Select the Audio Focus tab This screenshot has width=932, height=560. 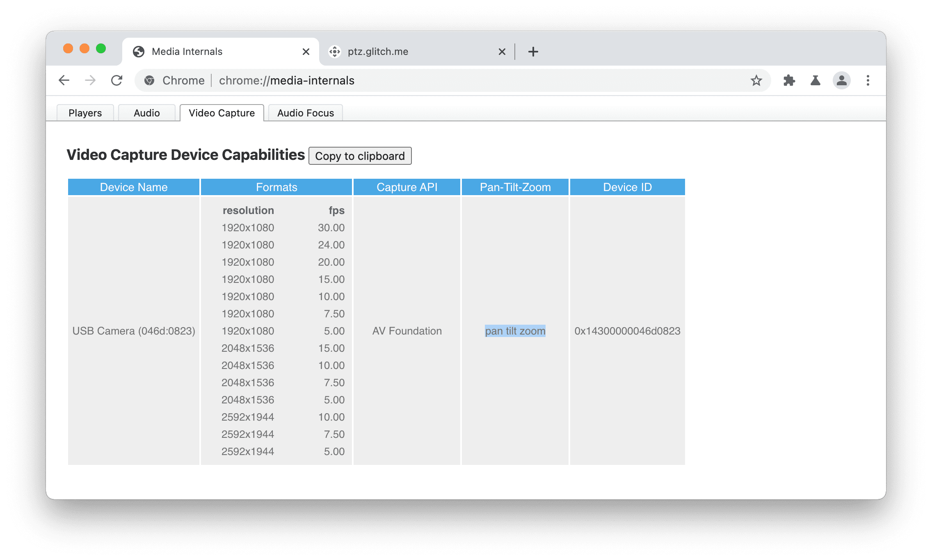pos(306,112)
